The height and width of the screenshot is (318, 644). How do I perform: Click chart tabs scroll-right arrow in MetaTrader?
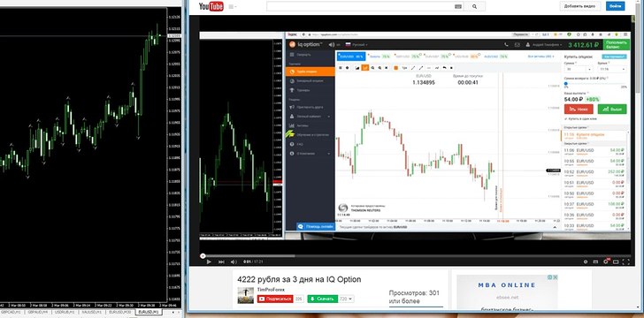(x=179, y=312)
